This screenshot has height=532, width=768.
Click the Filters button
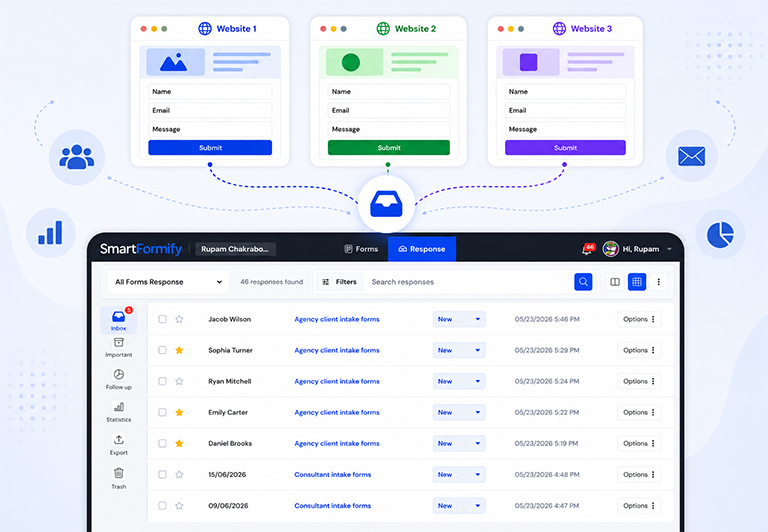[339, 282]
